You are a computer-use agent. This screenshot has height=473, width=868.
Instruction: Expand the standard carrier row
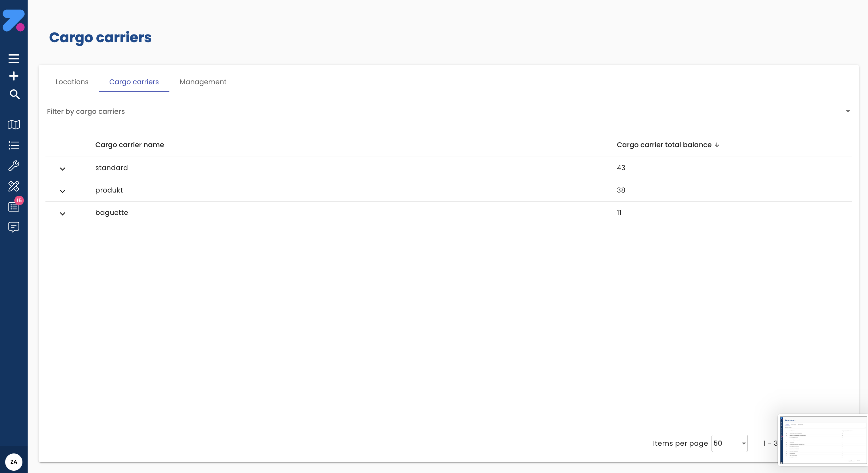[62, 169]
